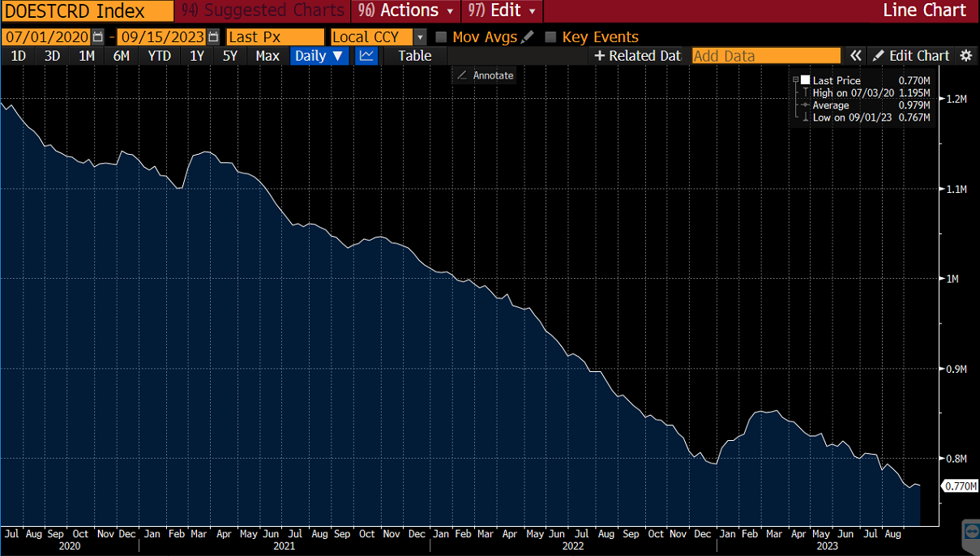This screenshot has height=556, width=980.
Task: Open end date calendar picker icon
Action: point(213,37)
